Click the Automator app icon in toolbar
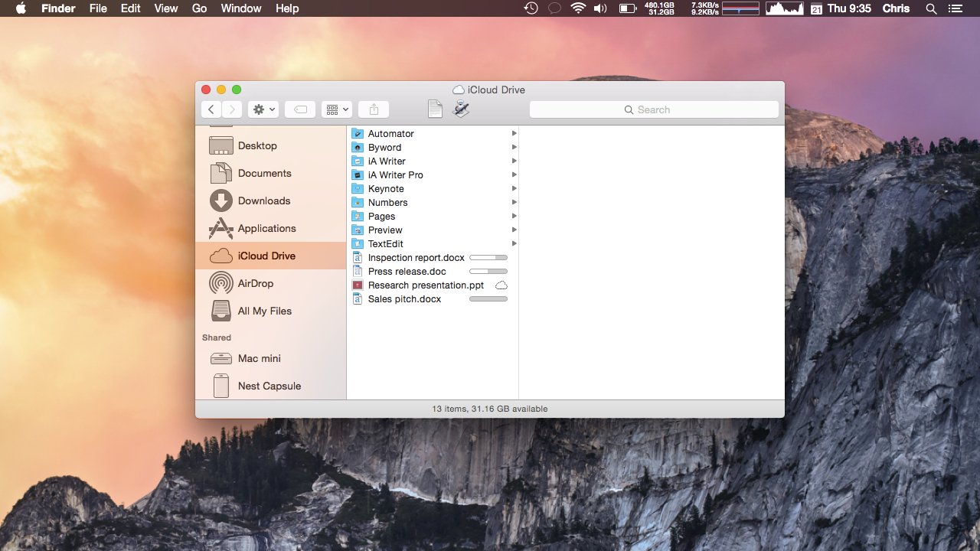This screenshot has width=980, height=551. click(x=461, y=109)
